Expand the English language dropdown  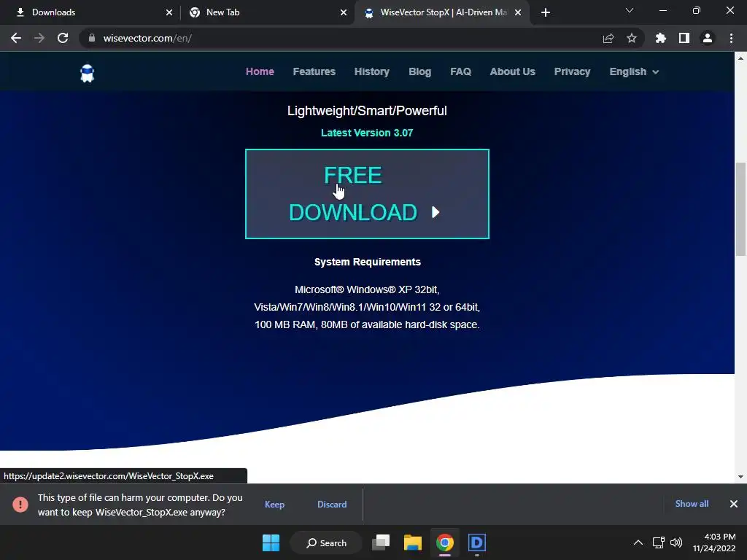tap(634, 71)
